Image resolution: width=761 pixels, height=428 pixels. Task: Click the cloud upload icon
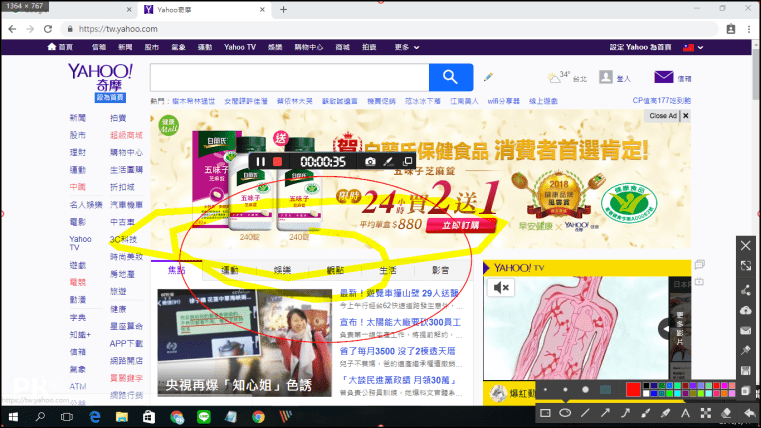coord(746,310)
